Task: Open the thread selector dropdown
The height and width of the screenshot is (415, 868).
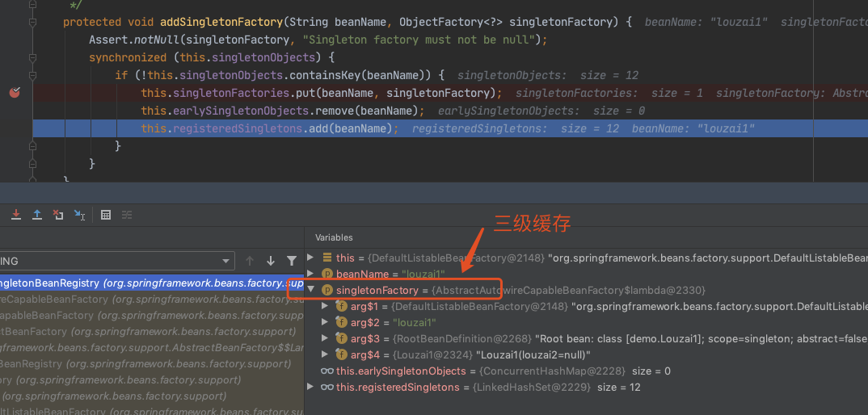Action: pyautogui.click(x=117, y=261)
